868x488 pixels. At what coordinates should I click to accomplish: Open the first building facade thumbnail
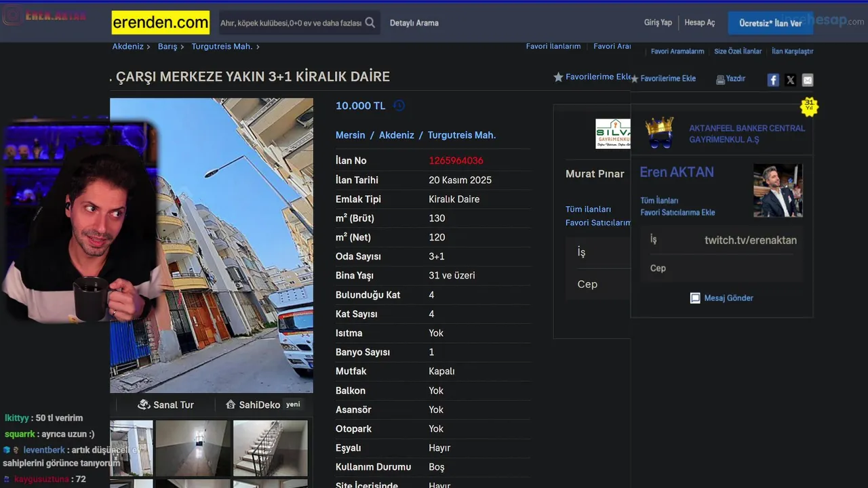click(x=132, y=448)
